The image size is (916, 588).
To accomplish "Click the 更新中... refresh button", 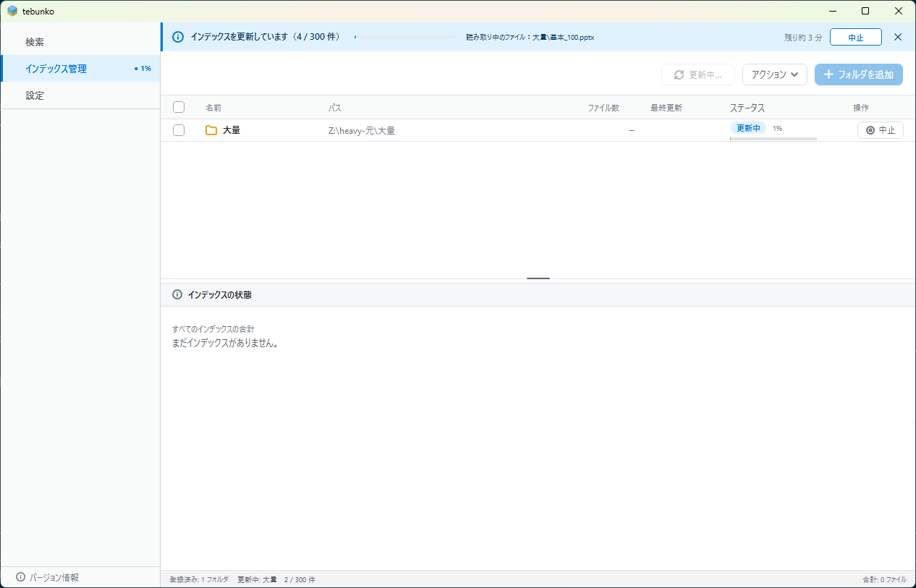I will [697, 74].
